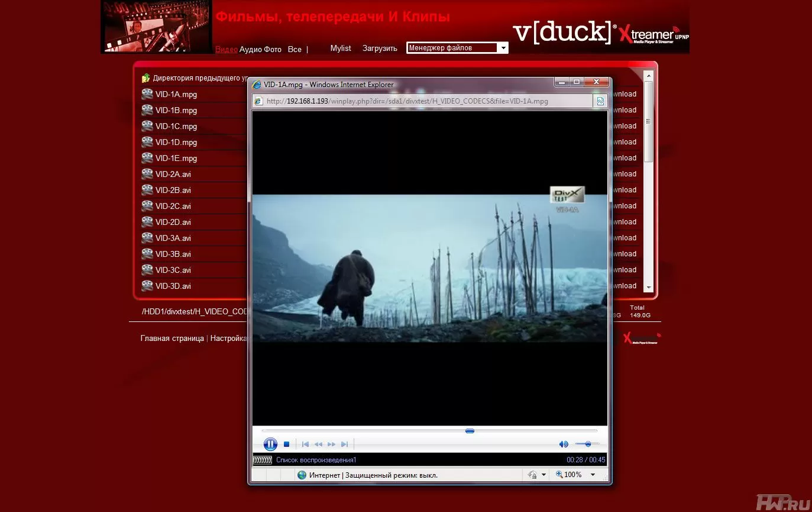Open the file name VID-3B.avi
812x512 pixels.
tap(173, 255)
